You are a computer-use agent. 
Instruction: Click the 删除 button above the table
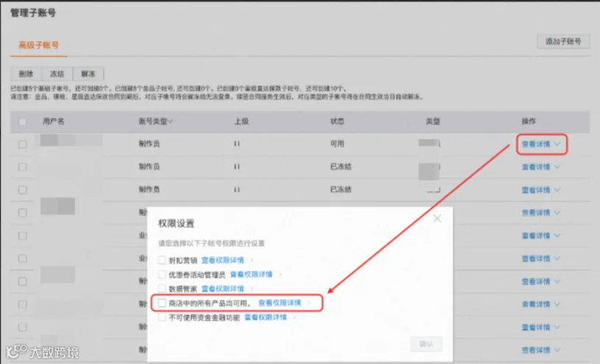[x=26, y=74]
